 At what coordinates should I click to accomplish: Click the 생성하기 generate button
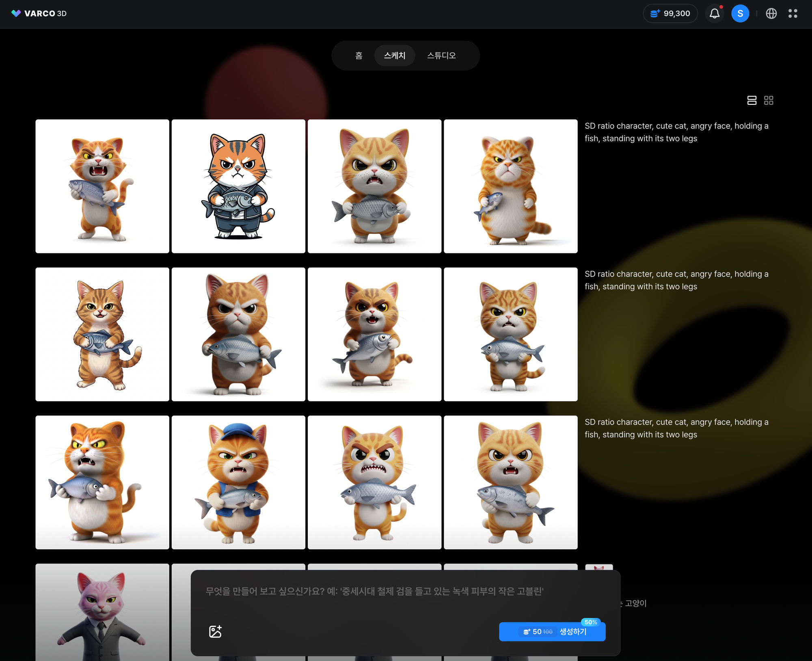(552, 632)
